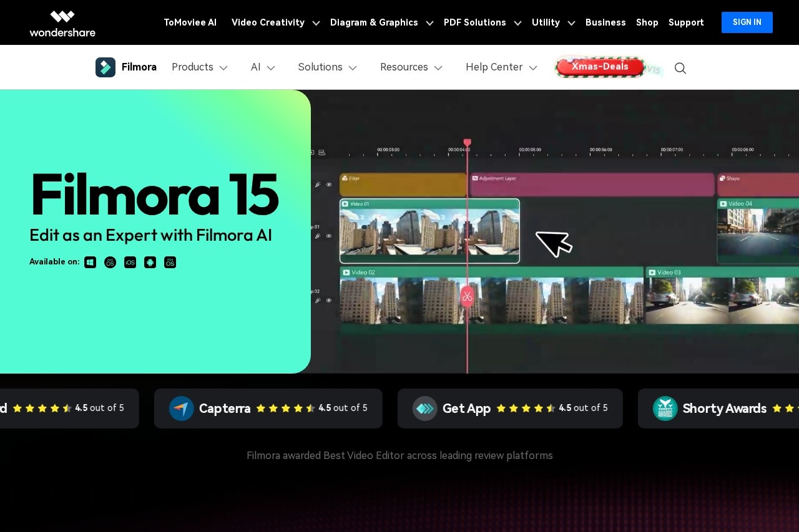The width and height of the screenshot is (799, 532).
Task: Click the Filmora logo icon
Action: coord(105,67)
